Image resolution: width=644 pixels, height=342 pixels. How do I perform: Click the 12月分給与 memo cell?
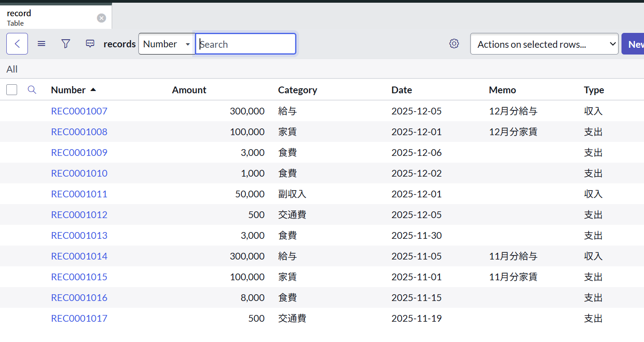(513, 111)
